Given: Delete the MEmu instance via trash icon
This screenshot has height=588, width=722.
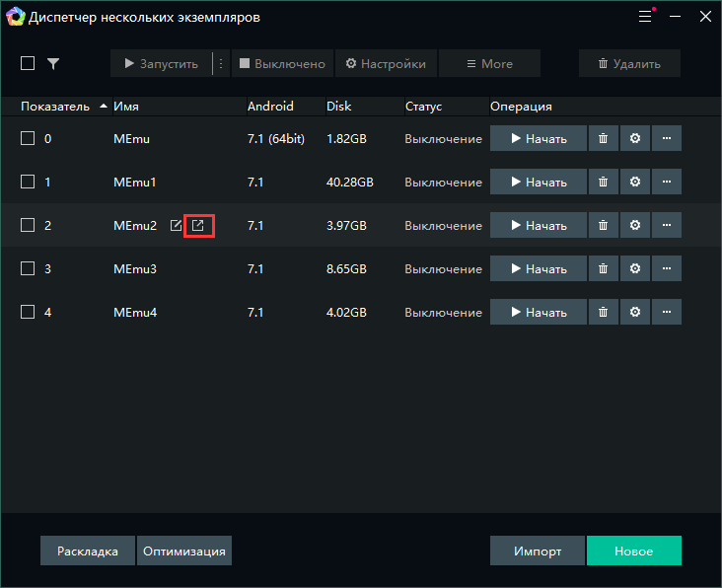Looking at the screenshot, I should coord(603,139).
